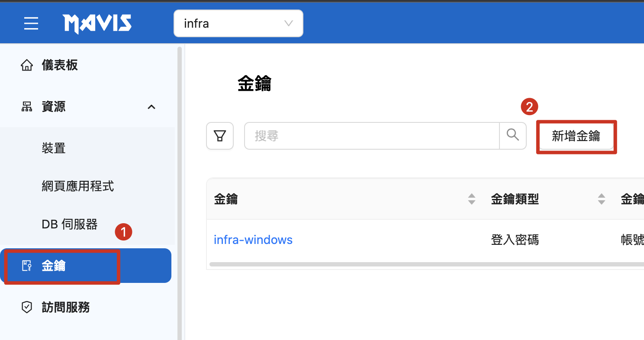Click the key icon for 金鑰 in sidebar
Screen dimensions: 644x340
27,266
